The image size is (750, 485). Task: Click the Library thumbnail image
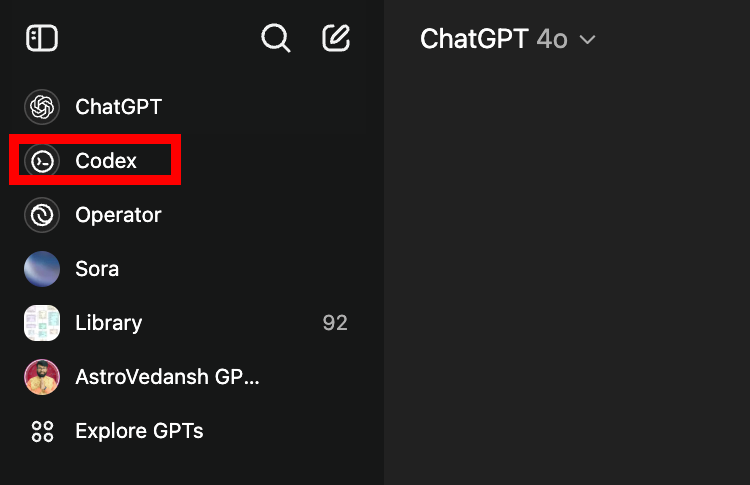coord(42,323)
